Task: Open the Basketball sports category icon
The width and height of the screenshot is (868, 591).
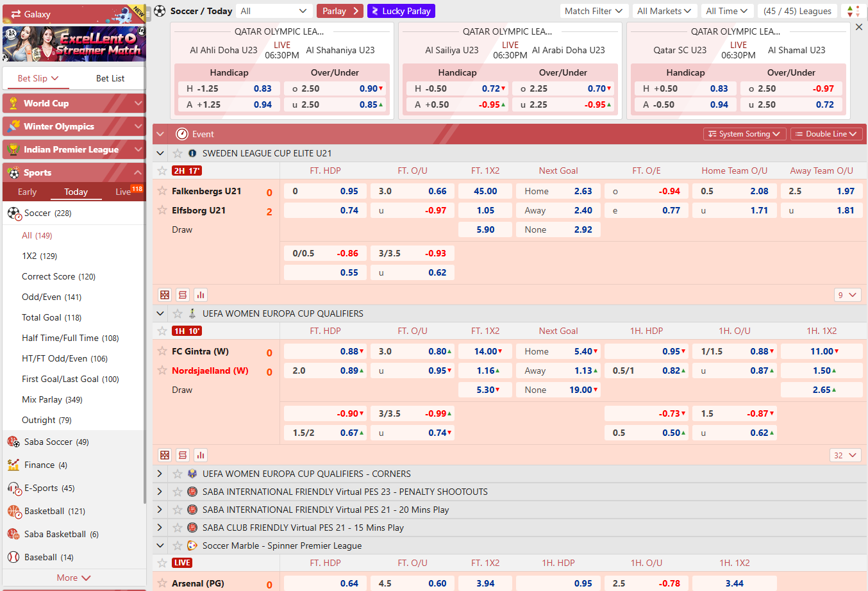Action: tap(14, 511)
